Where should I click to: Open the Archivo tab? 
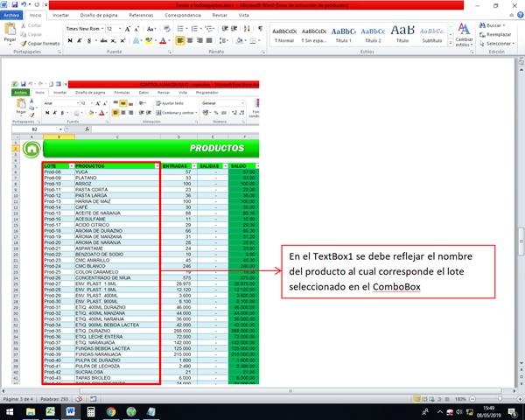[11, 15]
